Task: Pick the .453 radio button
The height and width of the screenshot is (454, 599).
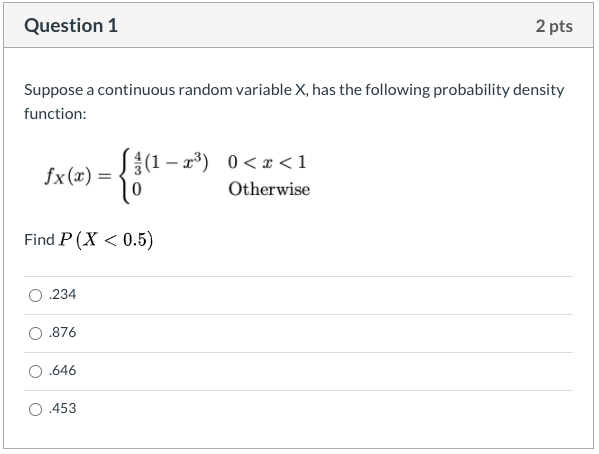Action: click(36, 409)
